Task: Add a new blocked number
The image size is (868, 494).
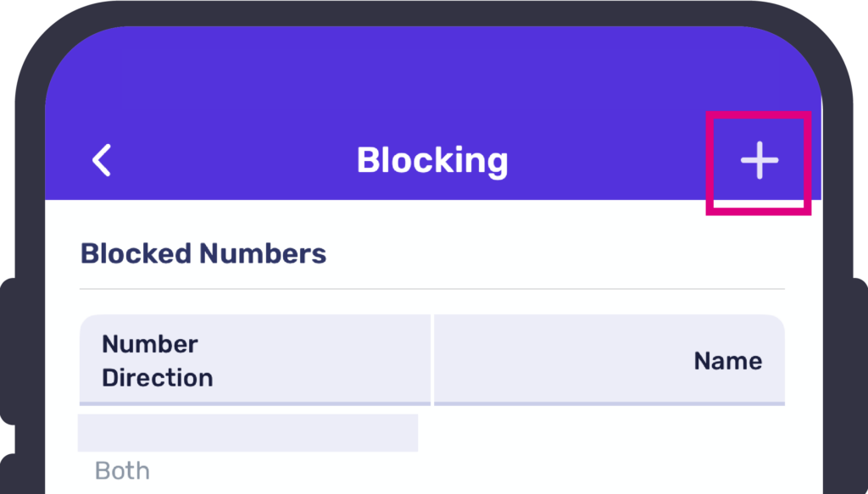Action: (x=759, y=160)
